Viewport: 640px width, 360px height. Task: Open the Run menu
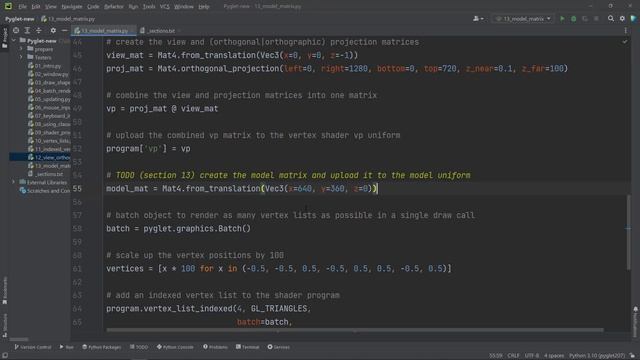133,7
